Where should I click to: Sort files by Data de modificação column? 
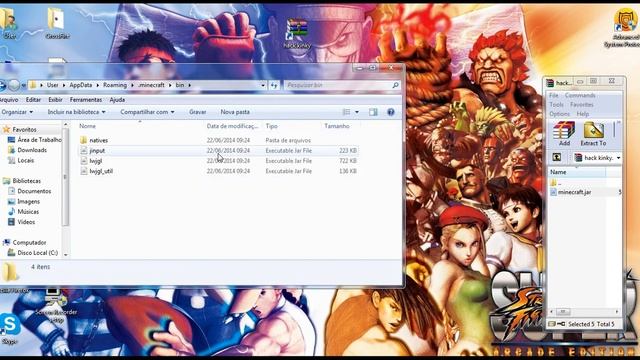coord(232,126)
